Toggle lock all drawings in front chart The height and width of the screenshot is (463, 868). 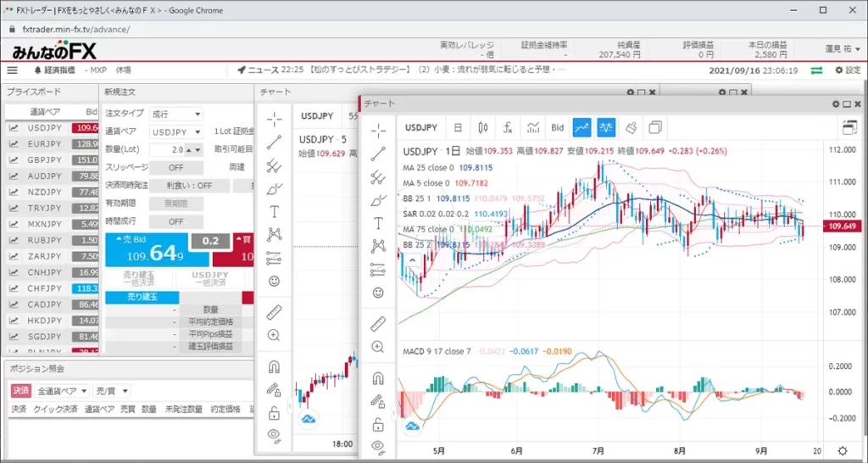coord(379,424)
